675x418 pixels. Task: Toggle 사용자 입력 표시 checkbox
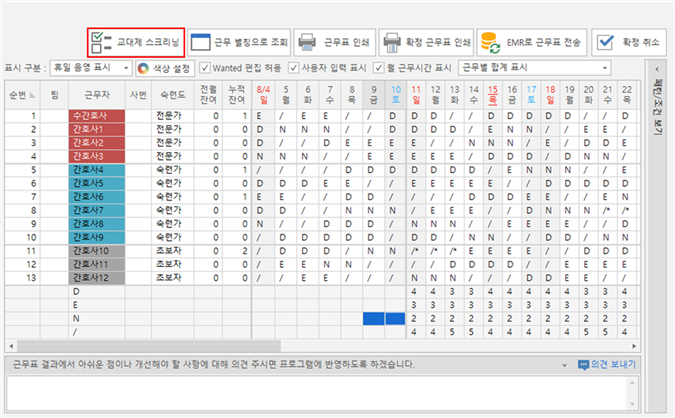click(294, 69)
